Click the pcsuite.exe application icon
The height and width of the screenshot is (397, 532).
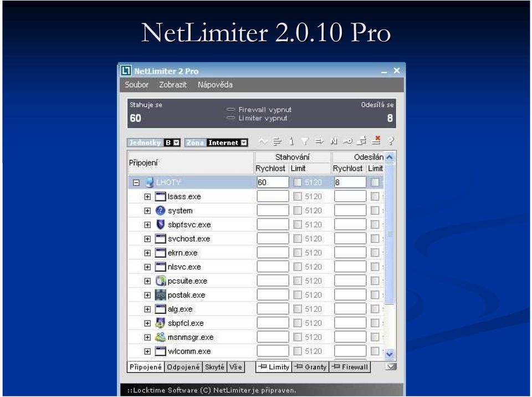coord(160,281)
